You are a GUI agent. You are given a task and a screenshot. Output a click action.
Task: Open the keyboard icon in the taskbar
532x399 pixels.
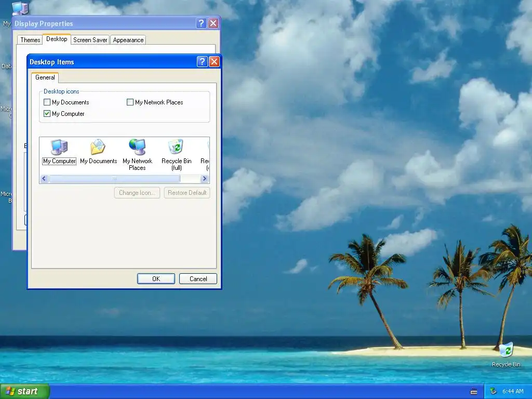coord(474,392)
